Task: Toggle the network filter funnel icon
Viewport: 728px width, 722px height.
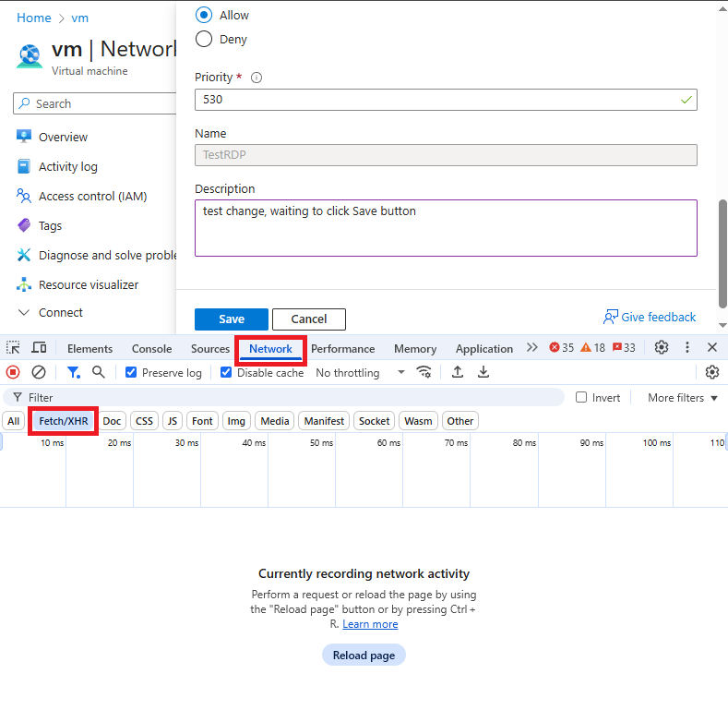Action: 74,372
